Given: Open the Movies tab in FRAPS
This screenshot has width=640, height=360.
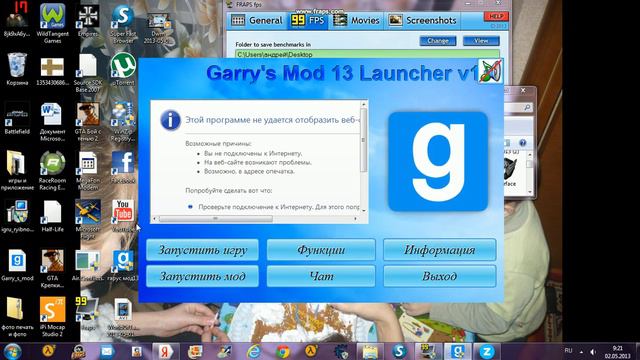Looking at the screenshot, I should [356, 20].
